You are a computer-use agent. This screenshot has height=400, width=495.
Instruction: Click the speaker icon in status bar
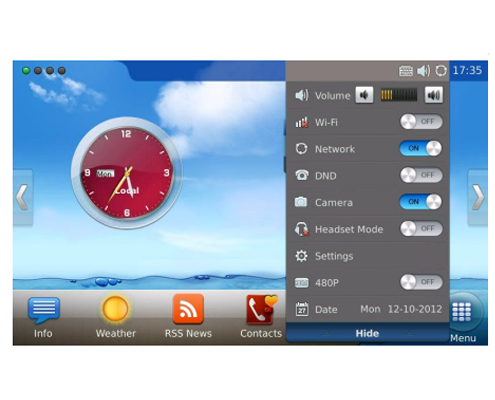[x=423, y=71]
